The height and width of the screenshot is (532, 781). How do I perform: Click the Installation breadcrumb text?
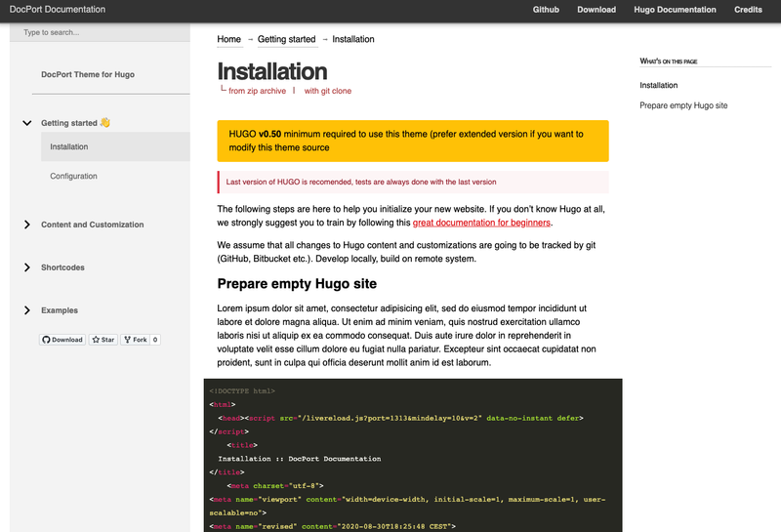(353, 39)
